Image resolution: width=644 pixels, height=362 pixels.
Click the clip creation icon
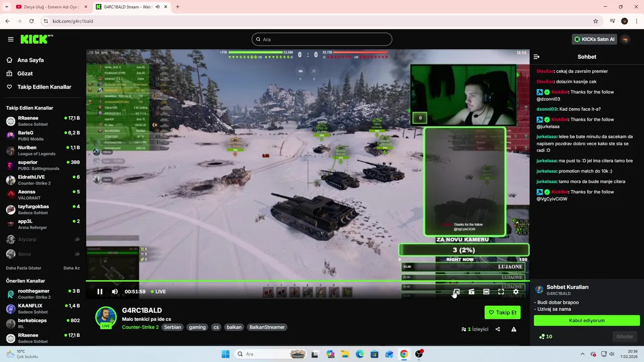pyautogui.click(x=471, y=292)
